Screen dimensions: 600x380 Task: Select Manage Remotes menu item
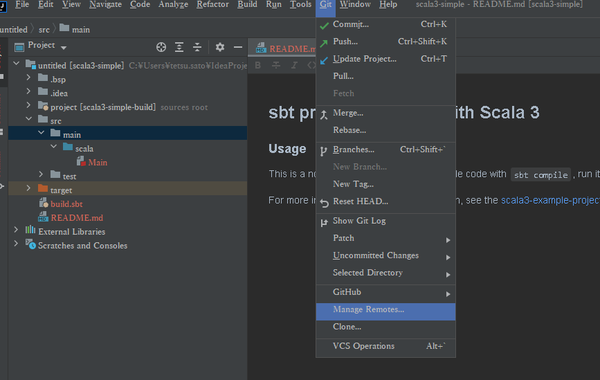click(386, 312)
